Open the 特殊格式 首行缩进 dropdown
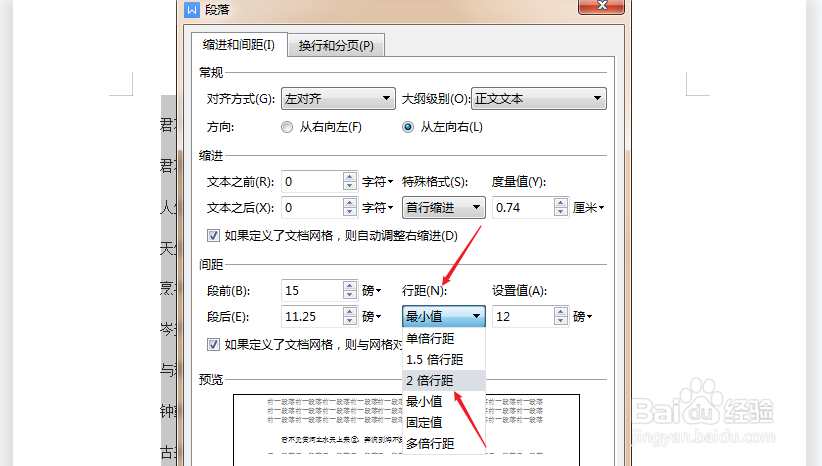Screen dimensions: 822x466 (444, 208)
